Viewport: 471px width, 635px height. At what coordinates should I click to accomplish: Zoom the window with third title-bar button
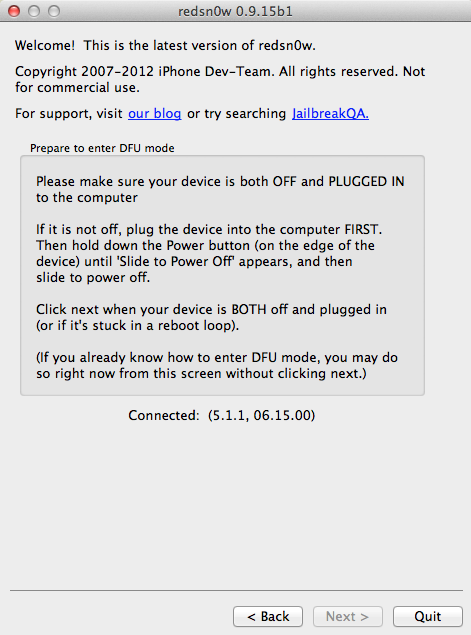pos(54,11)
